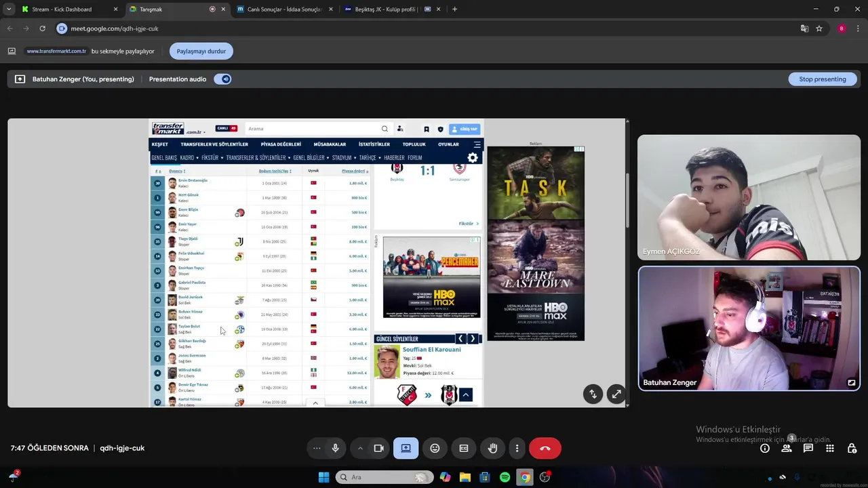Open the Windows Start menu

click(323, 477)
